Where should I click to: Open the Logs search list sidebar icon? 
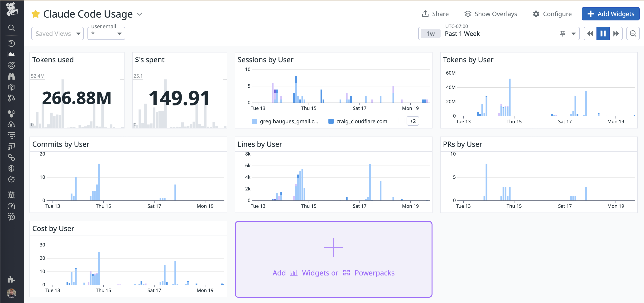[x=11, y=217]
